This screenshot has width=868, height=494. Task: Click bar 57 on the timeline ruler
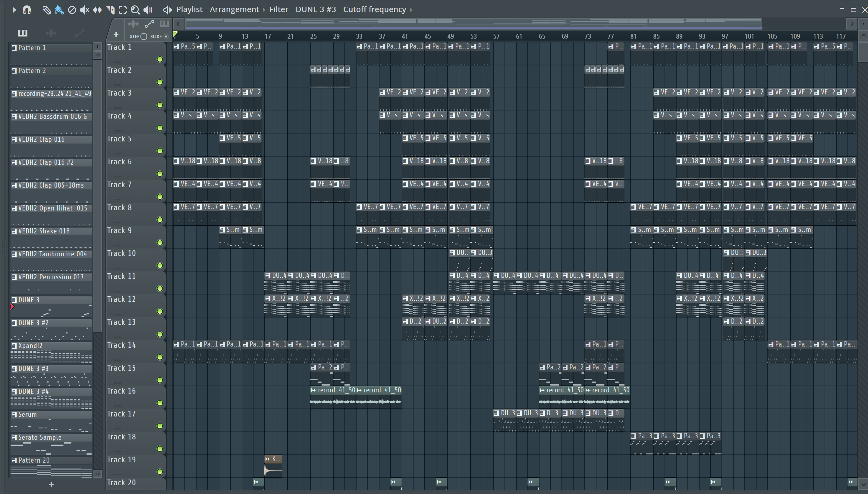coord(496,36)
